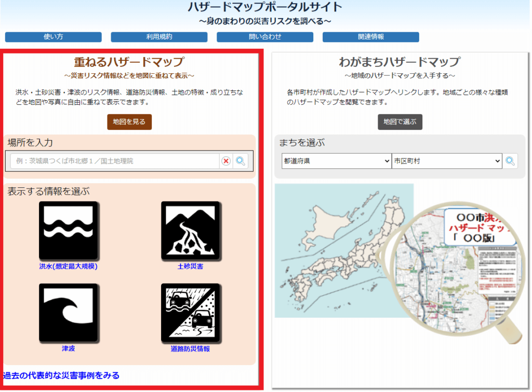This screenshot has height=392, width=532.
Task: Focus the 場所を入力 address input field
Action: pyautogui.click(x=114, y=161)
